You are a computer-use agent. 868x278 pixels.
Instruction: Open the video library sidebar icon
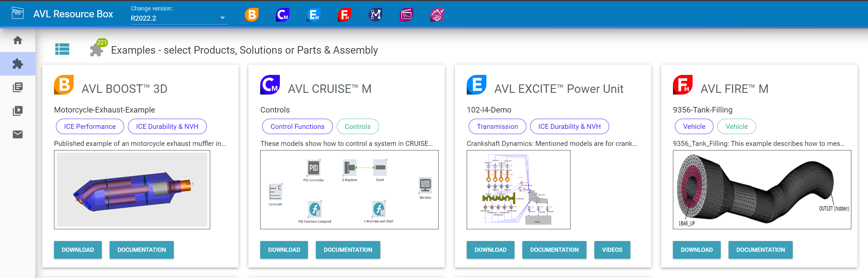[18, 111]
